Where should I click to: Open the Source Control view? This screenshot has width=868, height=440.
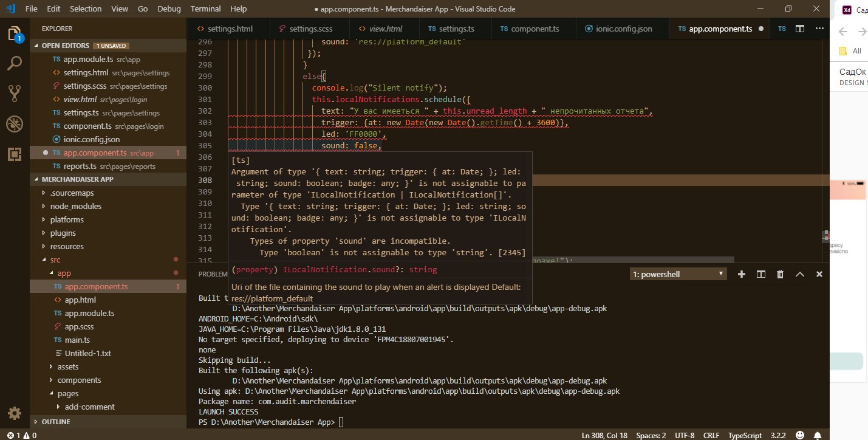pos(15,93)
